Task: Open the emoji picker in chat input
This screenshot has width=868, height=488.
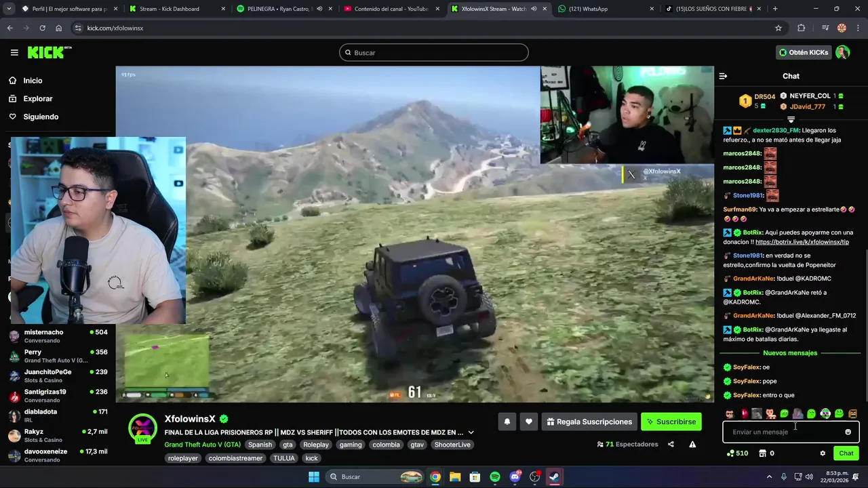Action: [848, 432]
